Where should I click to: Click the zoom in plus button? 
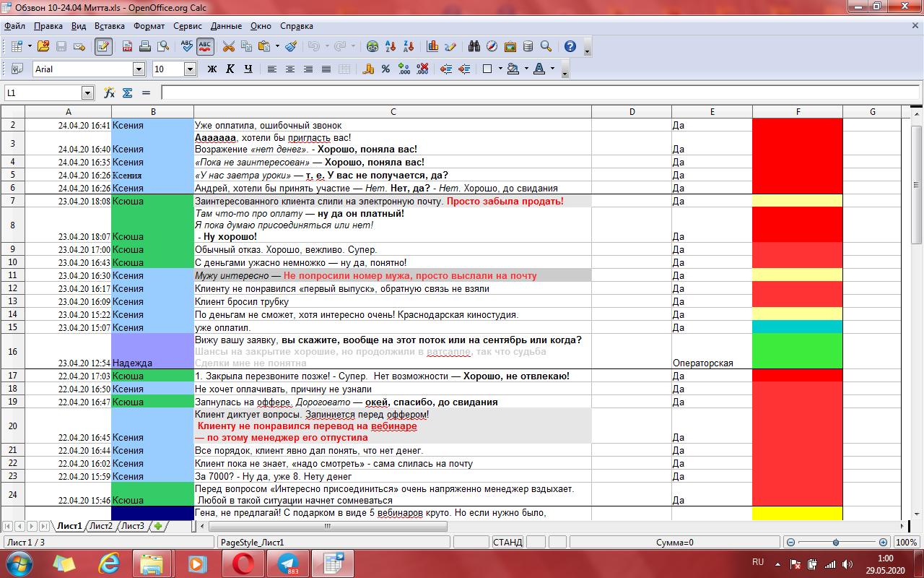pyautogui.click(x=884, y=543)
